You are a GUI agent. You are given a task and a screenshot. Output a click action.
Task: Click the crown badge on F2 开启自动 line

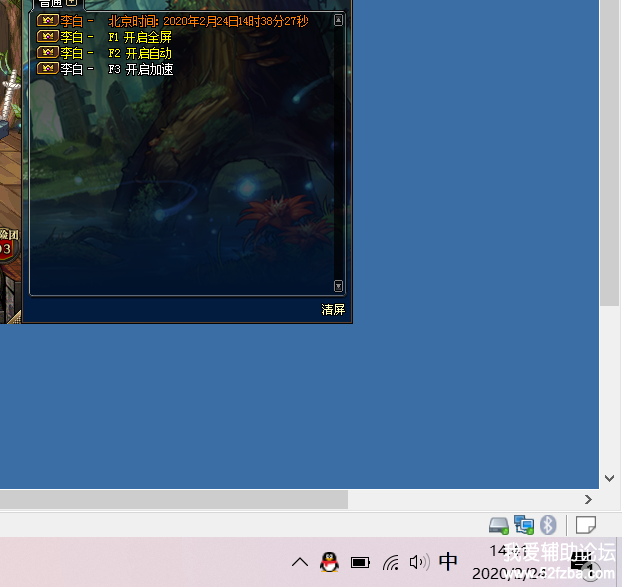(48, 52)
